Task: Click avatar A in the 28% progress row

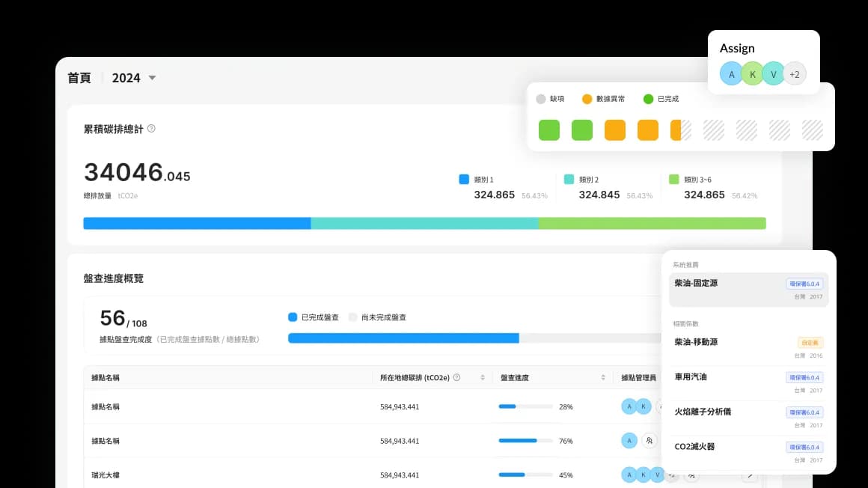Action: point(629,406)
